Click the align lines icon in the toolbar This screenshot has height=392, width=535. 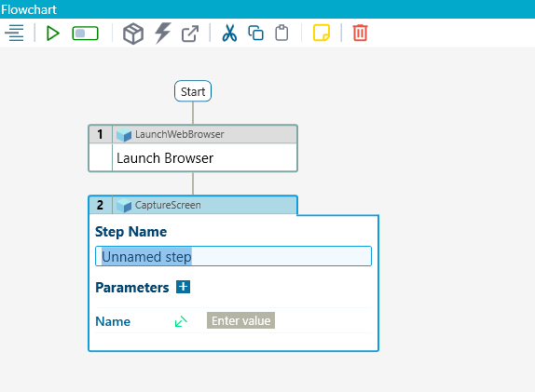point(14,34)
